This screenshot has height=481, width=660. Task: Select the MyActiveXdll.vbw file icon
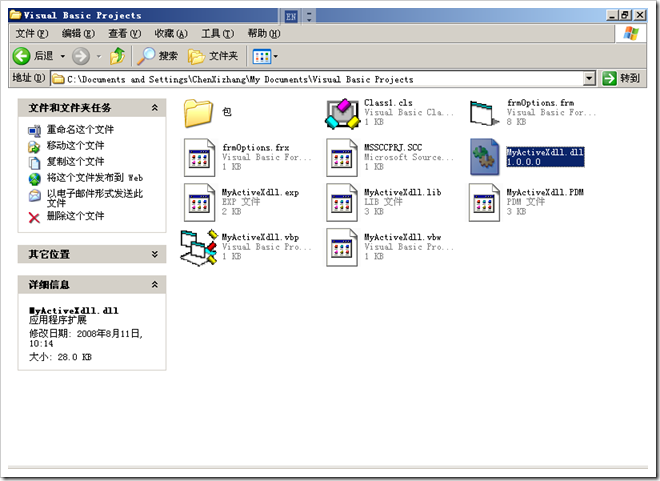[342, 247]
